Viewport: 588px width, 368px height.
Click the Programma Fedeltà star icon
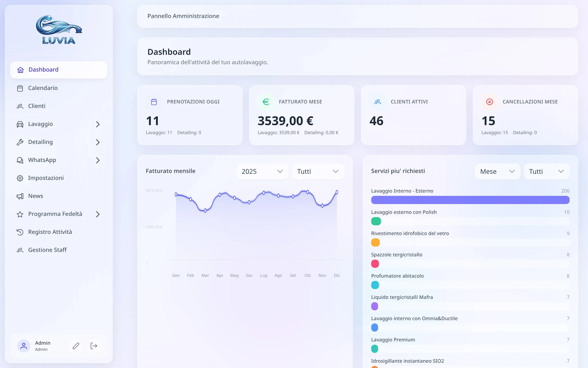(20, 214)
